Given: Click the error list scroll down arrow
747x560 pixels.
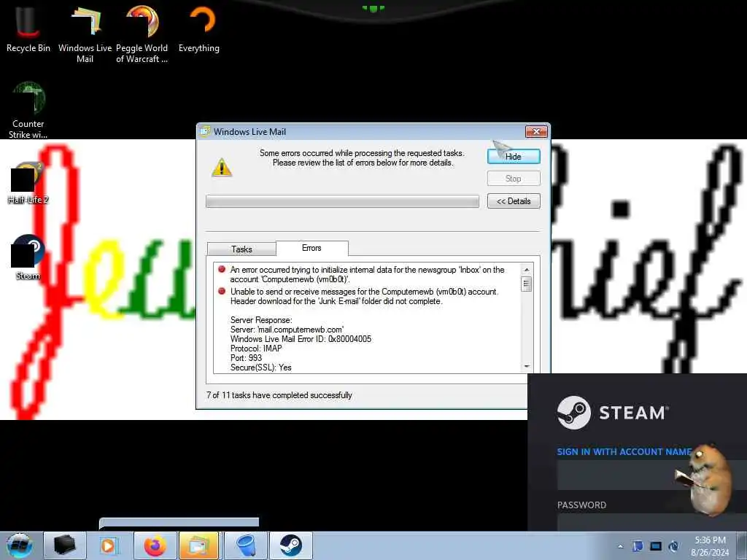Looking at the screenshot, I should click(x=527, y=366).
